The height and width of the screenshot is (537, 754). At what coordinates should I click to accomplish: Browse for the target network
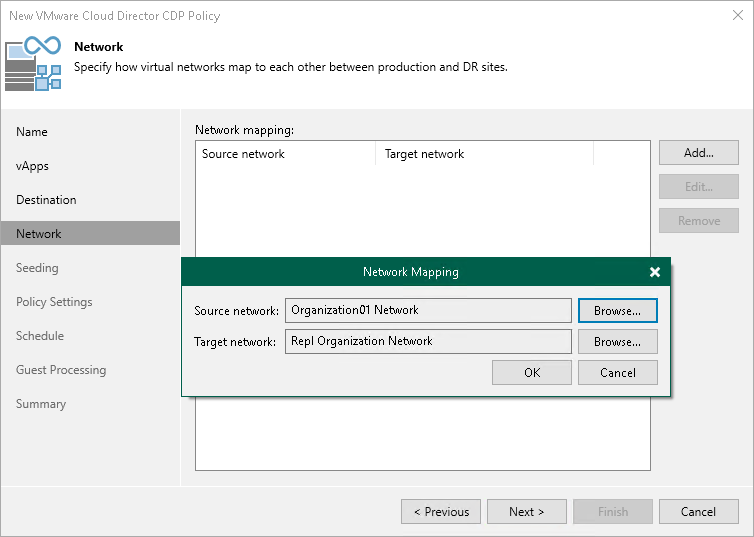pos(617,341)
